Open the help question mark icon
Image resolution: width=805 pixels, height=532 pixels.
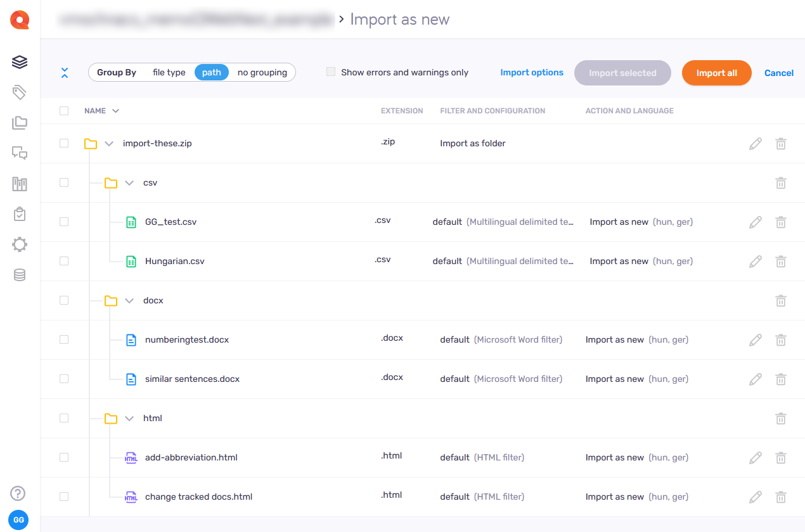(18, 493)
